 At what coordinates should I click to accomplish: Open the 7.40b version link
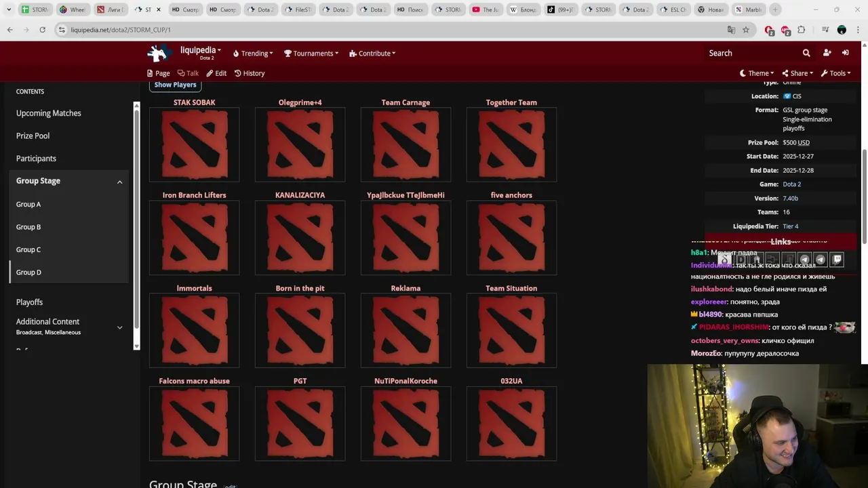pyautogui.click(x=790, y=199)
